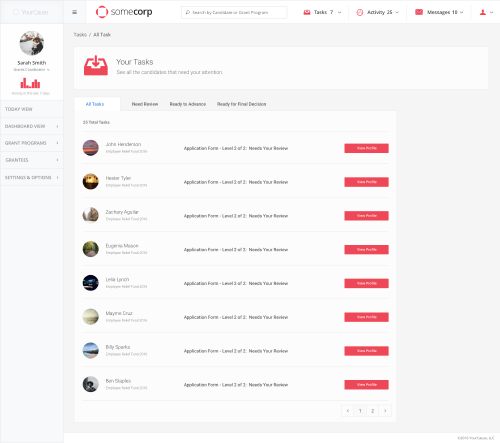This screenshot has height=443, width=500.
Task: Open Sarah Smith's profile photo
Action: pos(32,43)
